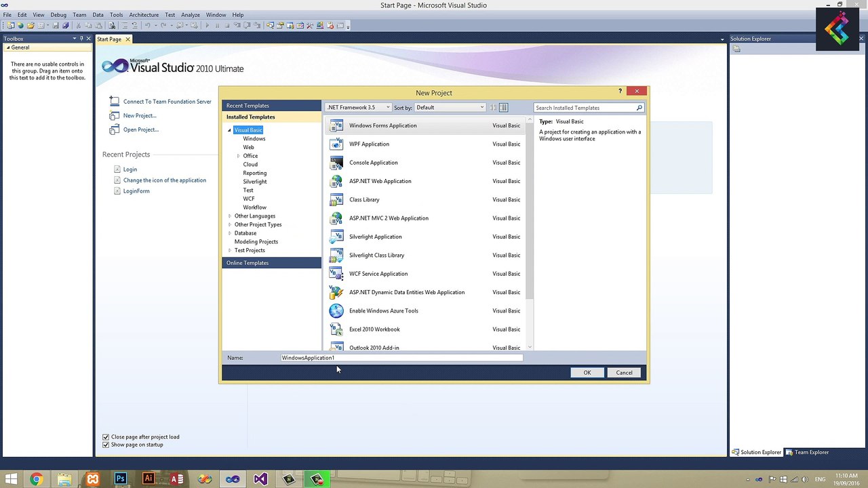Click the Solution Explorer properties toolbar icon
The height and width of the screenshot is (488, 868).
[x=736, y=49]
